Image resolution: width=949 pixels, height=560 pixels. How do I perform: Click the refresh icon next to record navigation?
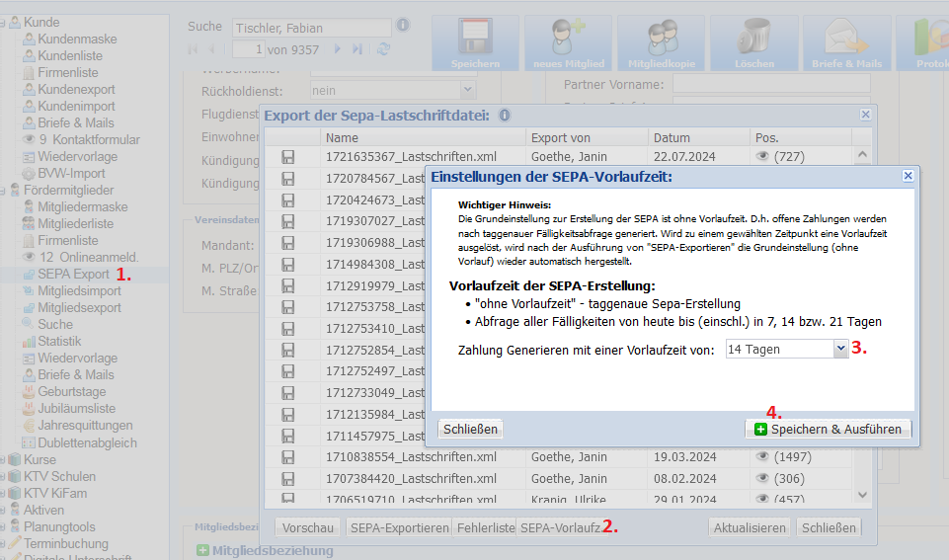coord(383,48)
